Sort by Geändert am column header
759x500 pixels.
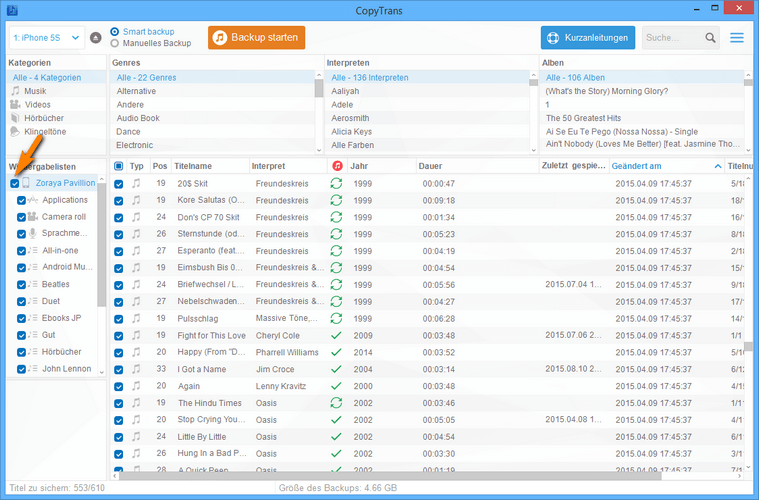666,166
